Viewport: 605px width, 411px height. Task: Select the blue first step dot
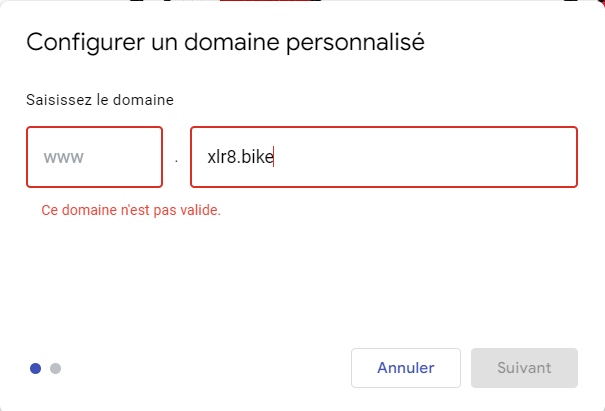[x=36, y=368]
